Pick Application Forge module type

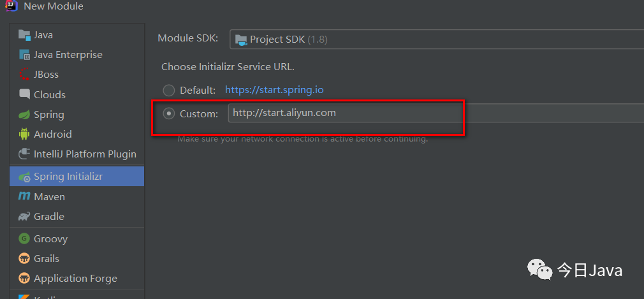[x=75, y=279]
